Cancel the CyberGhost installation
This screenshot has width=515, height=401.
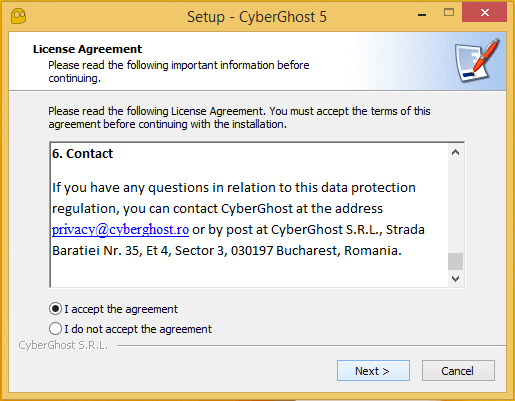pos(458,370)
